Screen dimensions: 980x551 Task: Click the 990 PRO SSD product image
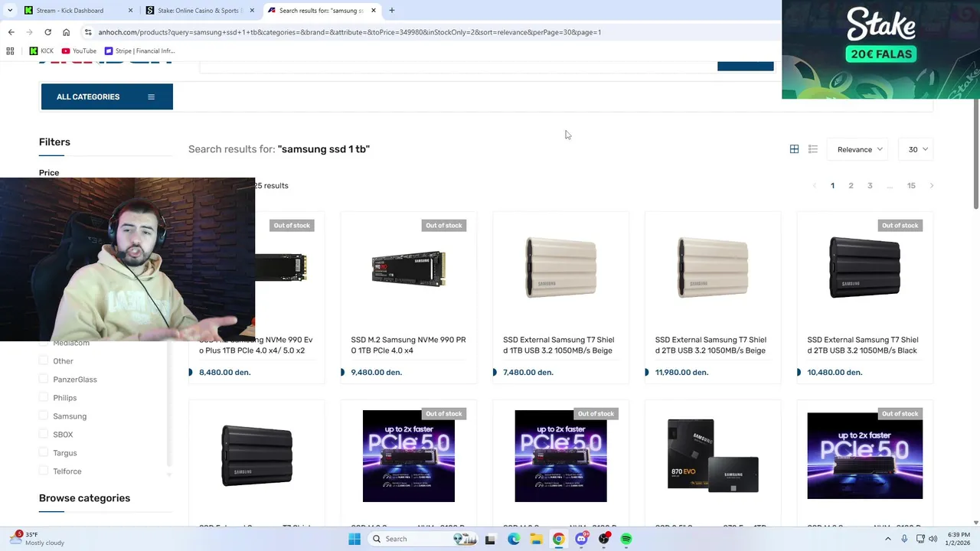tap(408, 269)
